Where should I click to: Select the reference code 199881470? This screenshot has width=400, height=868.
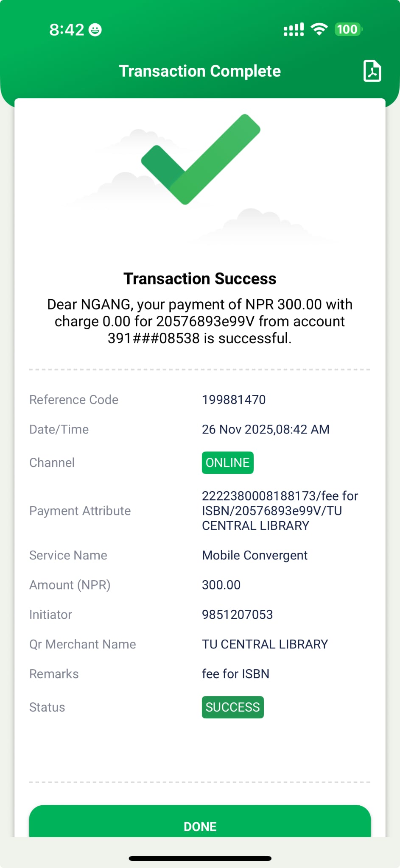tap(234, 400)
